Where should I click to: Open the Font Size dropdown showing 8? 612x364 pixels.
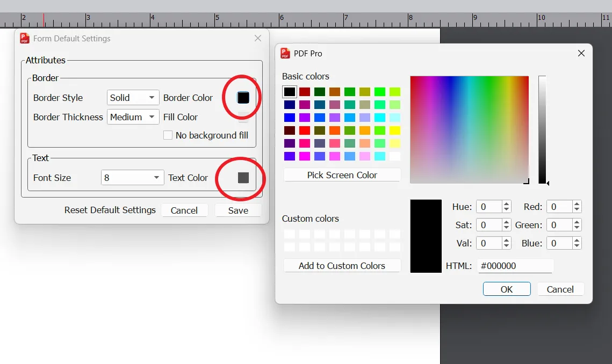pos(132,178)
